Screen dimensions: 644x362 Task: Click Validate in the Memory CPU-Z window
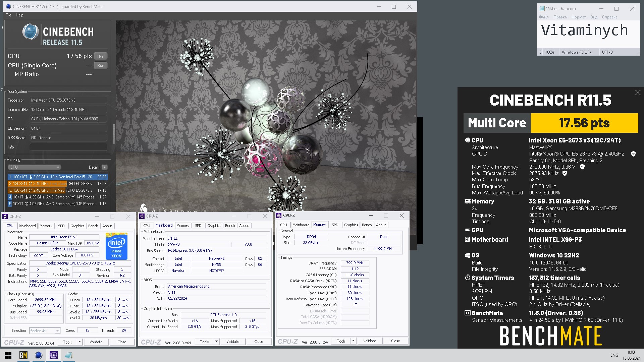click(370, 341)
